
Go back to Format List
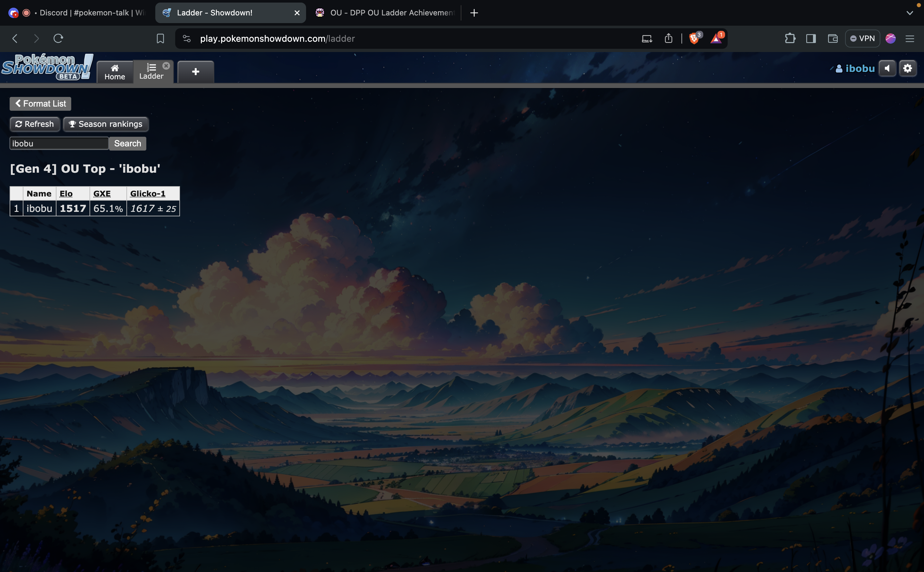[40, 104]
